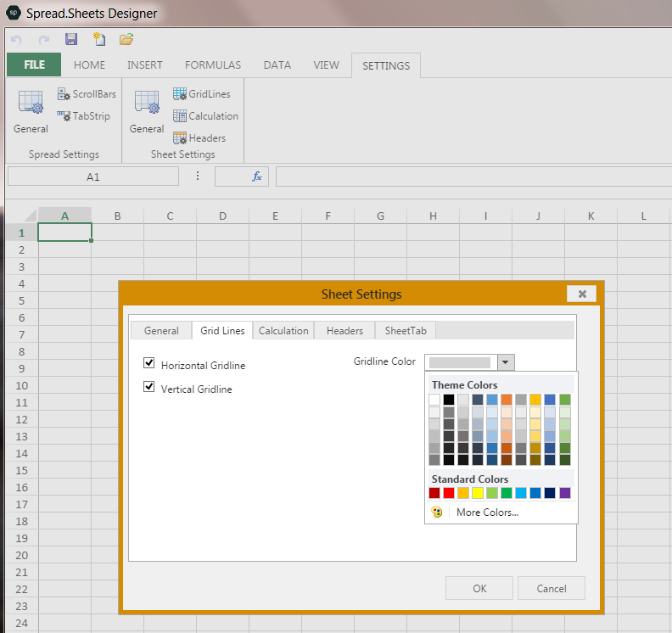The height and width of the screenshot is (633, 672).
Task: Click the A1 name box
Action: pyautogui.click(x=93, y=176)
